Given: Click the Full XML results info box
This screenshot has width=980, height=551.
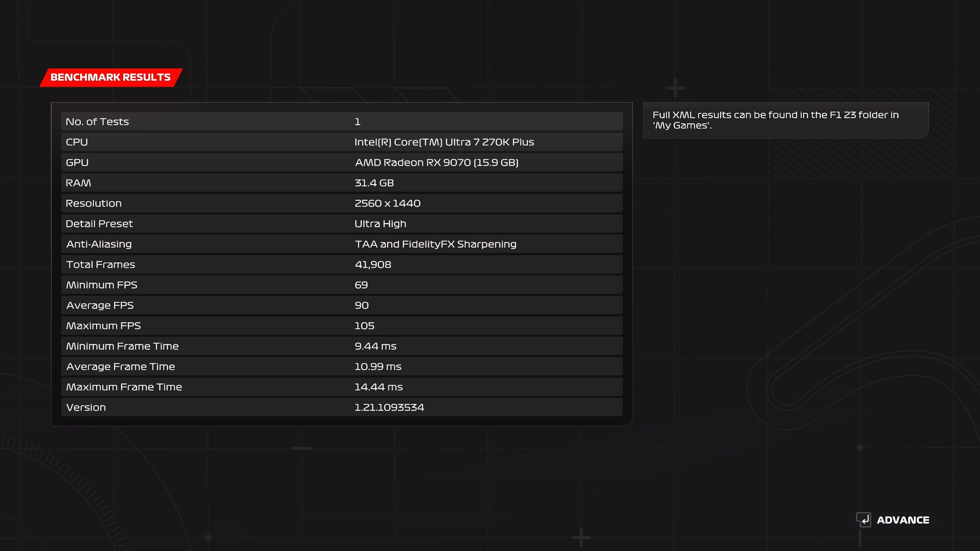Looking at the screenshot, I should pyautogui.click(x=786, y=120).
